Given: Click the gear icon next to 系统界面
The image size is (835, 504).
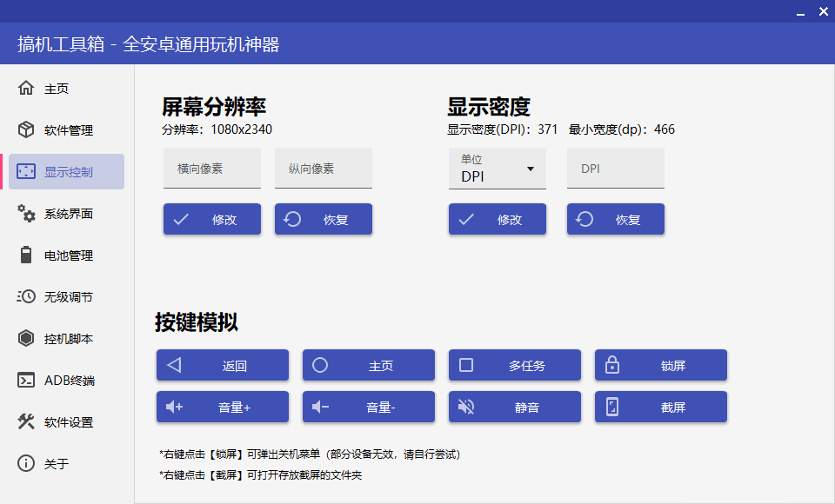Looking at the screenshot, I should [x=25, y=213].
